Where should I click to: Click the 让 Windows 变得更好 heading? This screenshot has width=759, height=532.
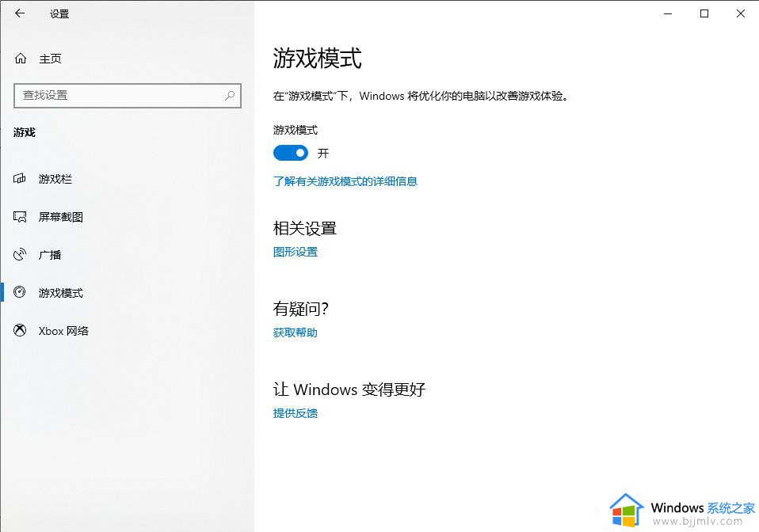[349, 389]
